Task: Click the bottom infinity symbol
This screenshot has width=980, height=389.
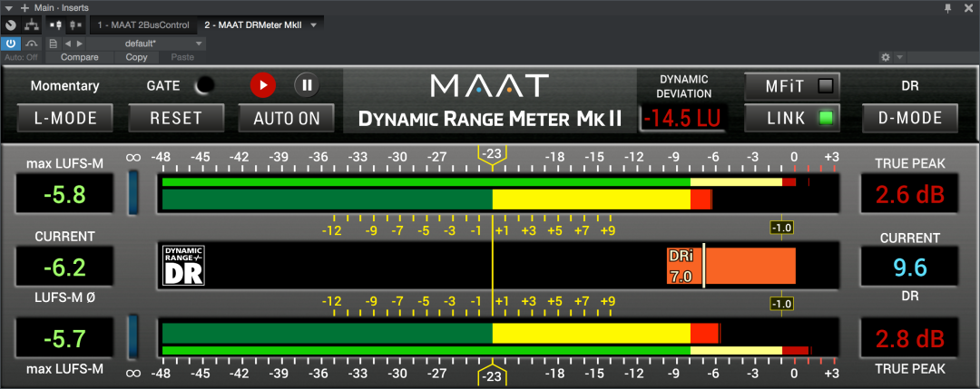Action: [132, 374]
